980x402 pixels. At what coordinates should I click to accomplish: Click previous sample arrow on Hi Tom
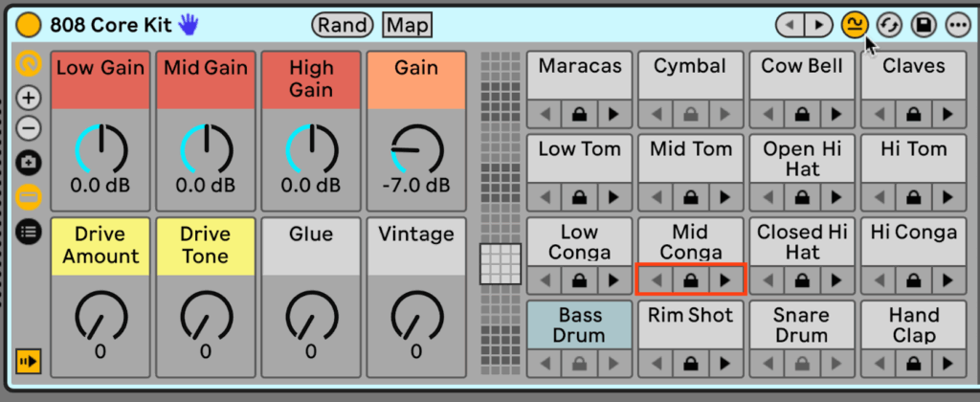point(880,197)
